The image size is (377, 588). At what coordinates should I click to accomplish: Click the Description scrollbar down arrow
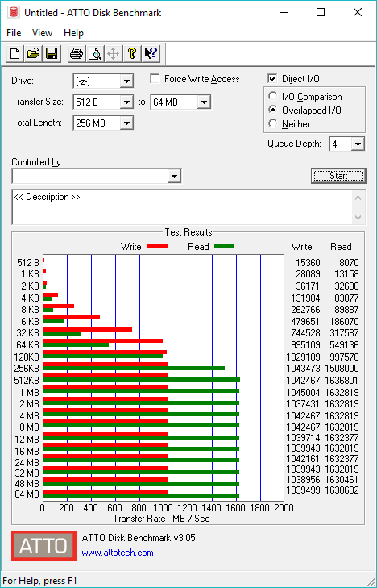click(x=358, y=218)
